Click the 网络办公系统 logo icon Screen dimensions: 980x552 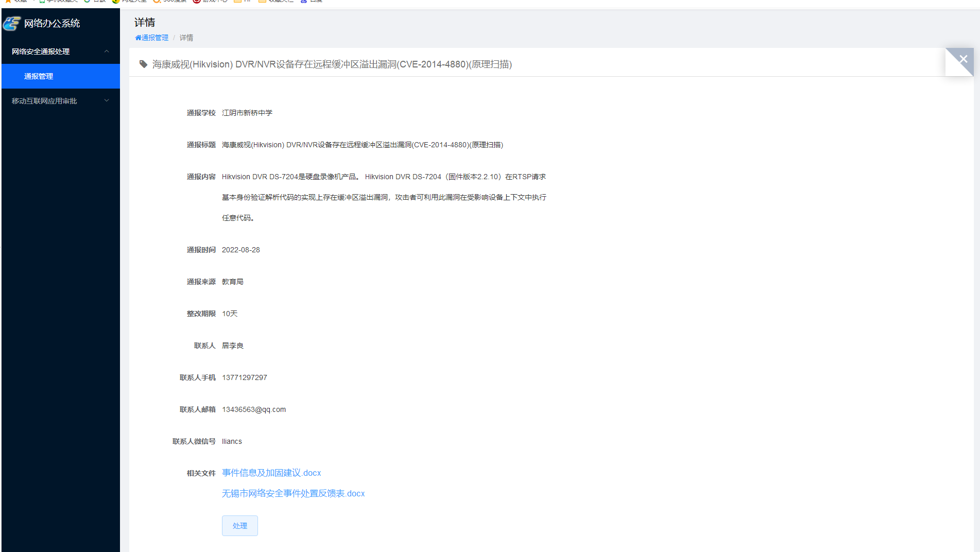[x=12, y=23]
